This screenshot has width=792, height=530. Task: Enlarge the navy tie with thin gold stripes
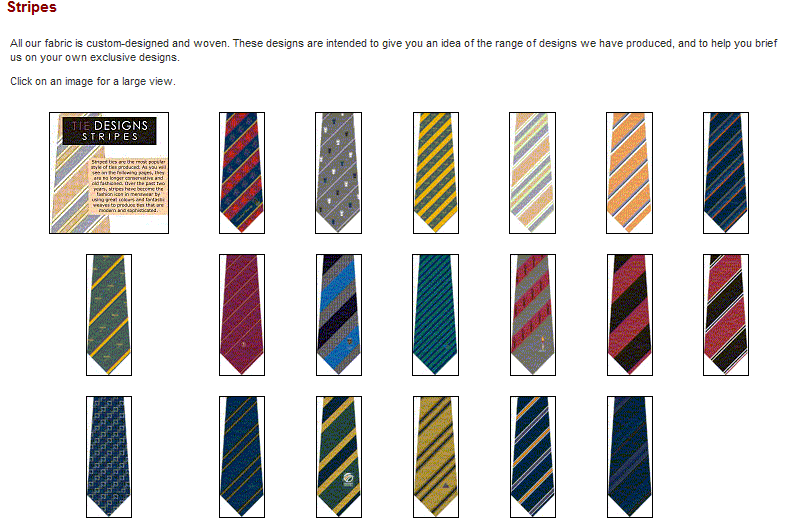242,457
